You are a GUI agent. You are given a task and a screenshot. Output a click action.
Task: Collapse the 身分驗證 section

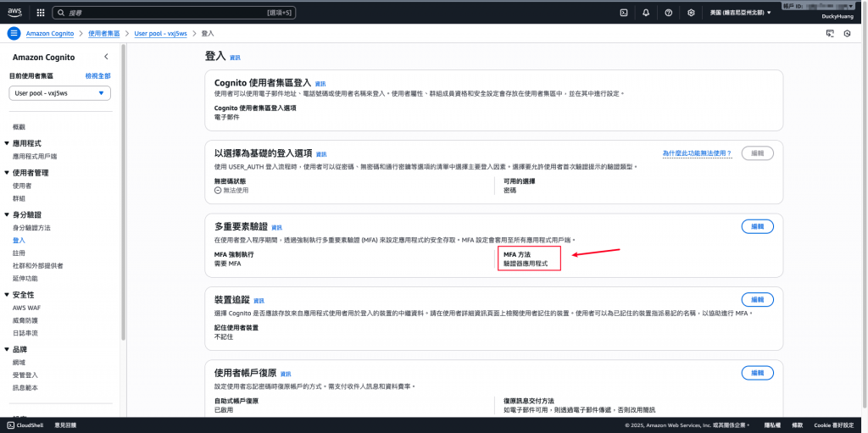click(7, 214)
